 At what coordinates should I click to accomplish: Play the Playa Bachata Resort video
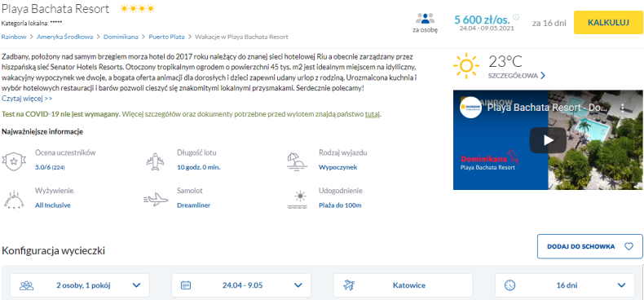549,140
